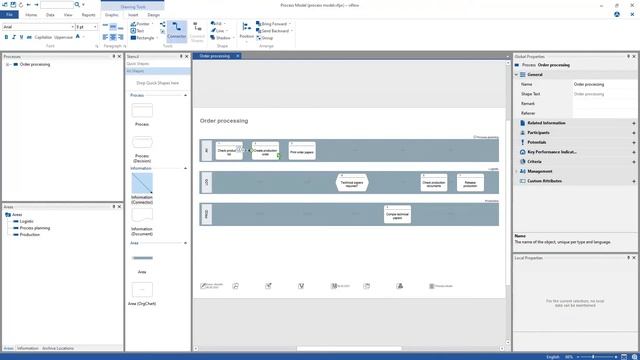Image resolution: width=640 pixels, height=360 pixels.
Task: Select the Process (Decision) shape in the stencil
Action: pyautogui.click(x=142, y=142)
